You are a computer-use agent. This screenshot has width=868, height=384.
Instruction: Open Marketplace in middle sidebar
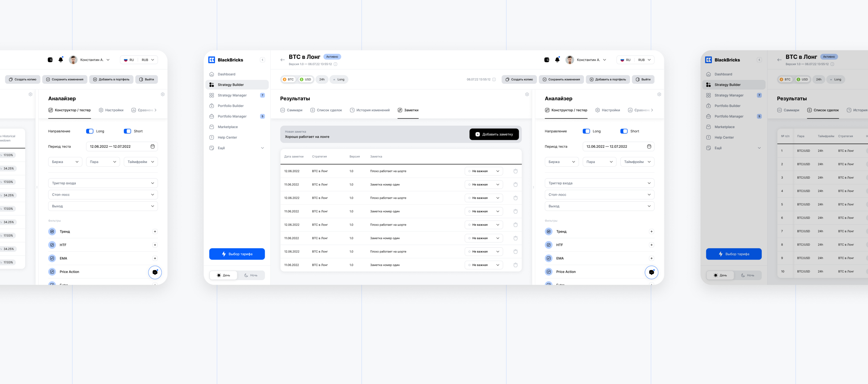coord(228,127)
